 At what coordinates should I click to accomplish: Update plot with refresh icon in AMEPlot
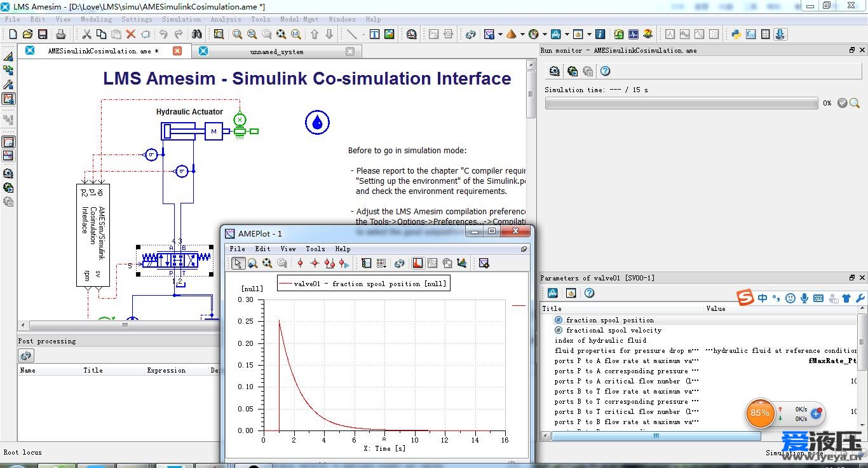400,263
